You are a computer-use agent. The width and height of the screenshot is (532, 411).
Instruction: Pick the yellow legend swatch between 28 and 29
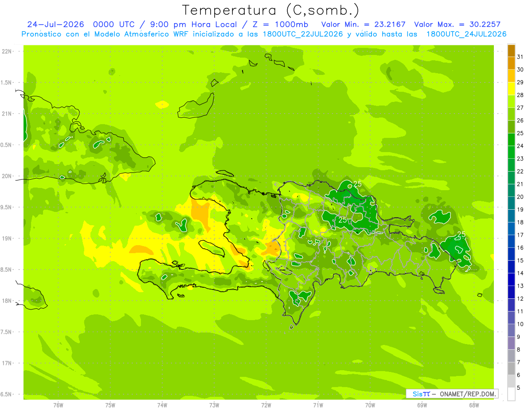(511, 89)
